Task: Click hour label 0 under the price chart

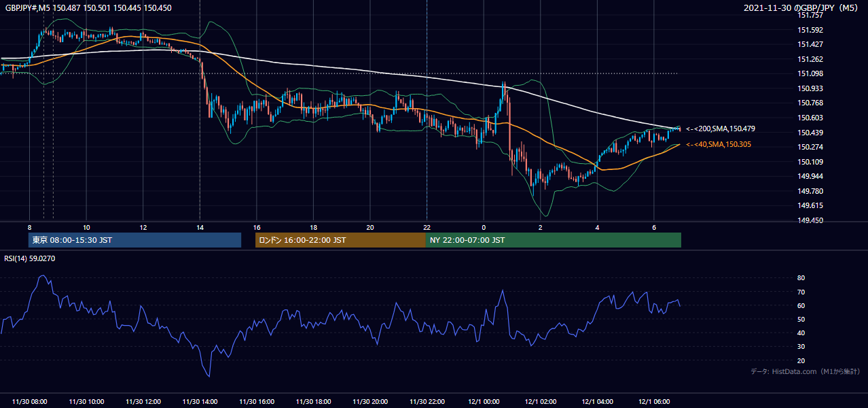Action: pos(484,227)
